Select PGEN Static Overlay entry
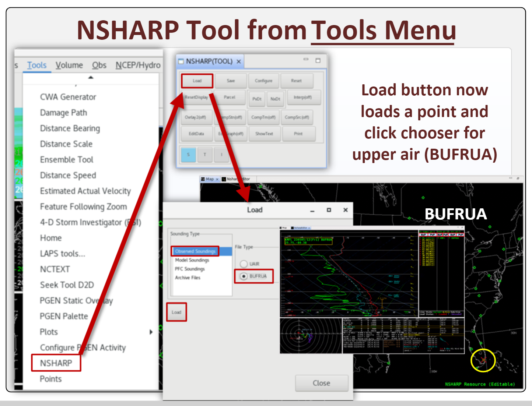The height and width of the screenshot is (406, 532). click(76, 301)
